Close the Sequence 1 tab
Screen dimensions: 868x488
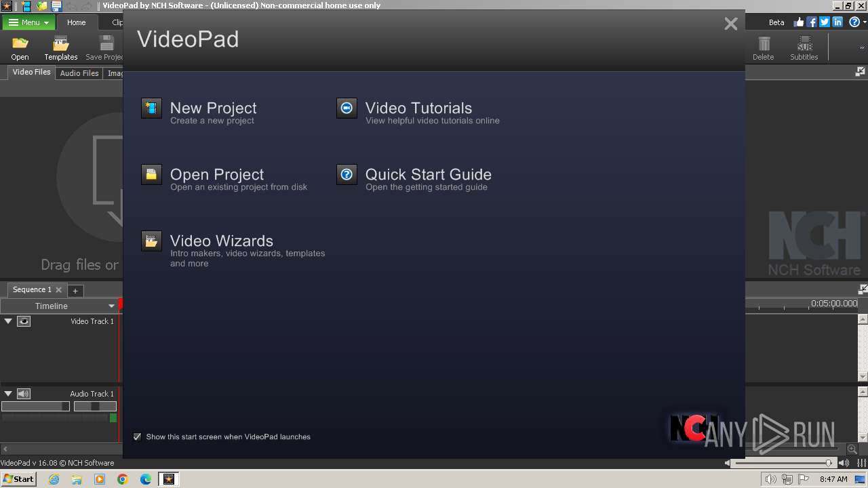click(x=59, y=290)
